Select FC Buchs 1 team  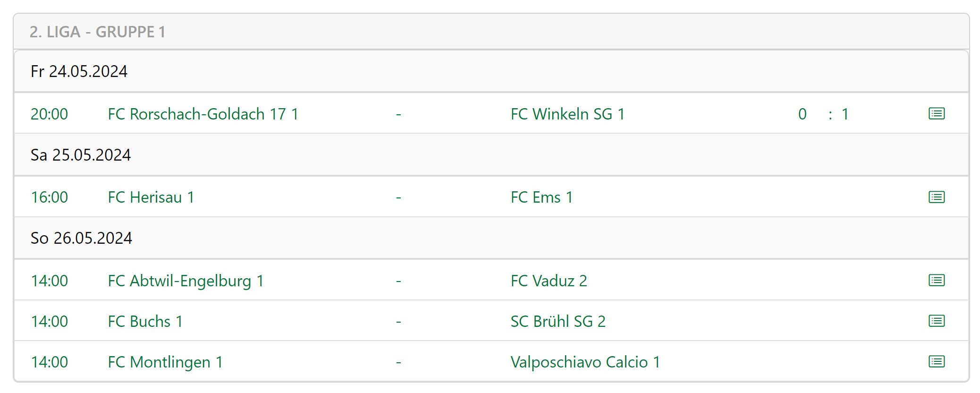click(145, 321)
